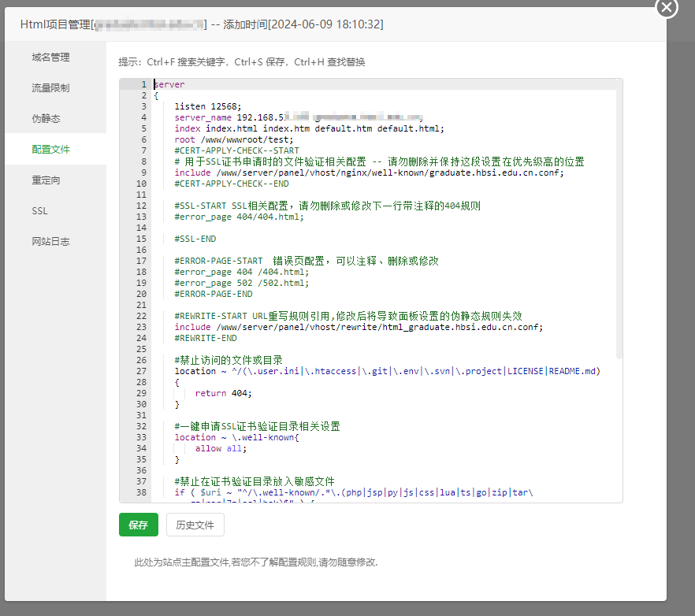Viewport: 695px width, 616px height.
Task: Click the SSL file-verification comment on line 8
Action: [x=380, y=161]
